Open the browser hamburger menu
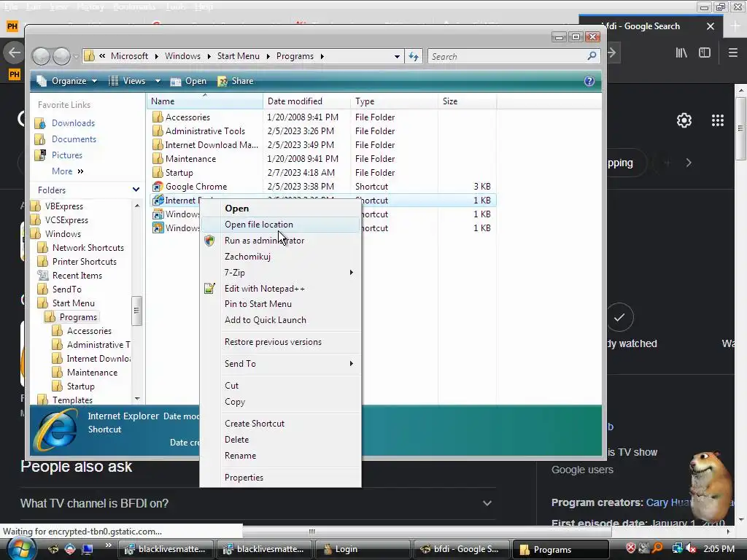 [x=732, y=52]
